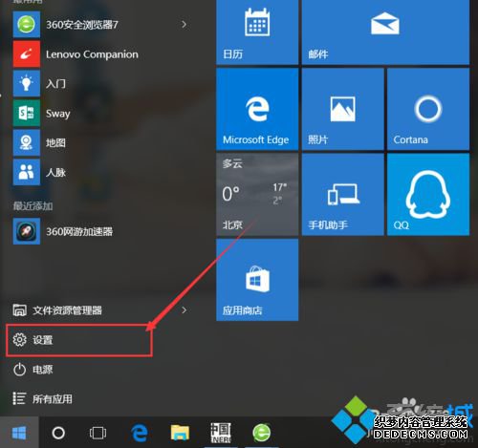Launch 360网游加速器 from recently added

[102, 231]
